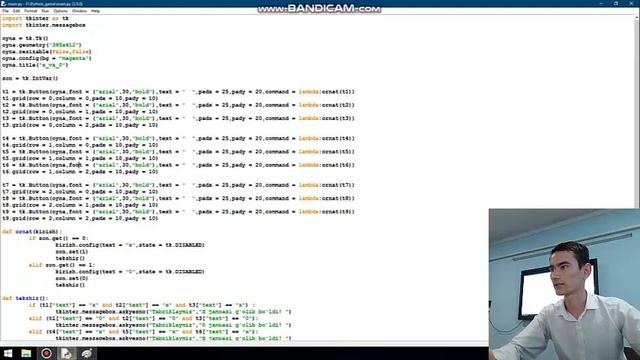Click the 'oyna.title' line
Screen dimensions: 640x360
coord(35,65)
